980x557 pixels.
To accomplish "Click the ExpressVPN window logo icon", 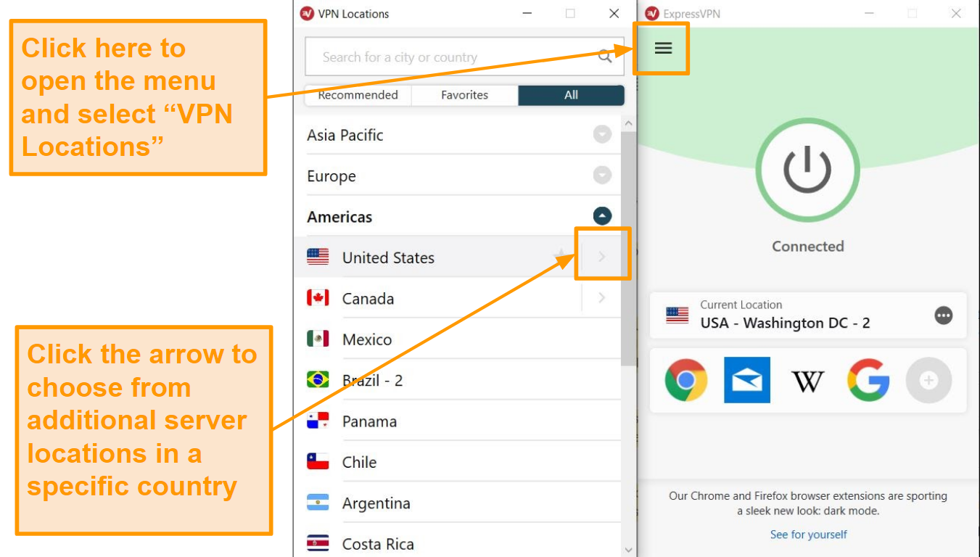I will (x=651, y=14).
